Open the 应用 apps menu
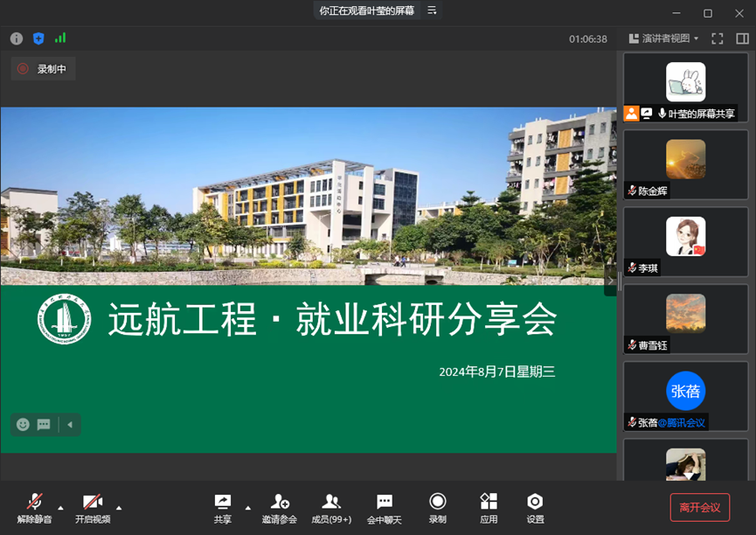 click(489, 508)
